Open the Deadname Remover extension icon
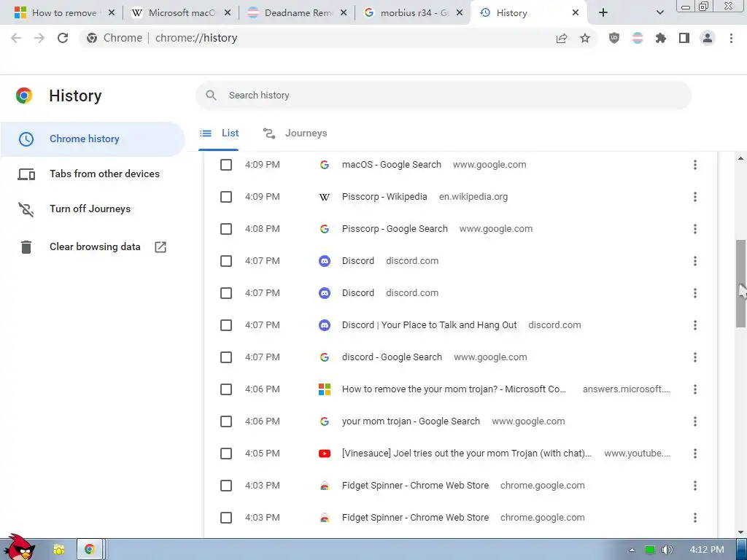Image resolution: width=747 pixels, height=560 pixels. point(638,38)
